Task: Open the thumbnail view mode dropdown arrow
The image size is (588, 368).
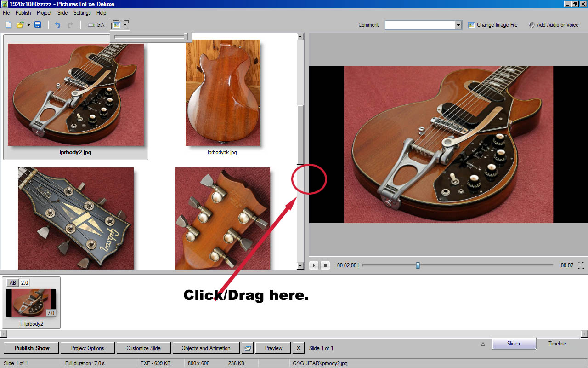Action: coord(125,25)
